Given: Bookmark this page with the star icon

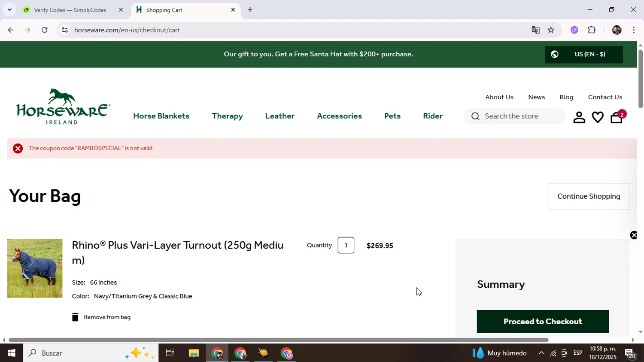Looking at the screenshot, I should [551, 30].
